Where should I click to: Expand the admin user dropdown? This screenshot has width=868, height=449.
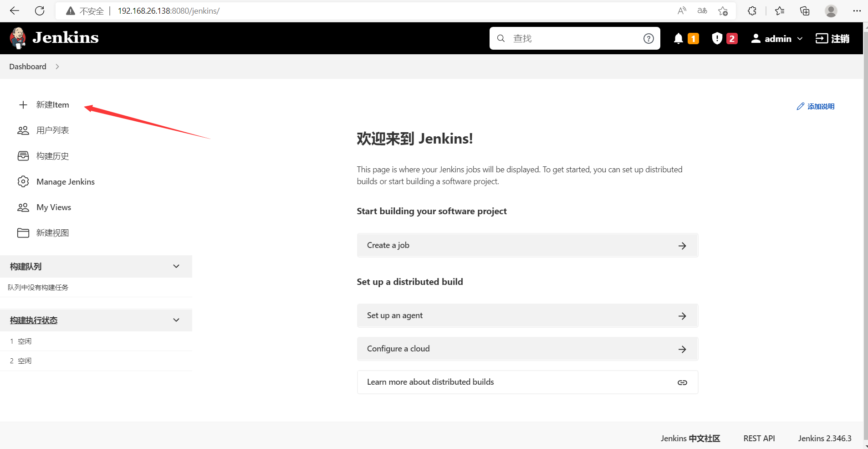tap(800, 39)
